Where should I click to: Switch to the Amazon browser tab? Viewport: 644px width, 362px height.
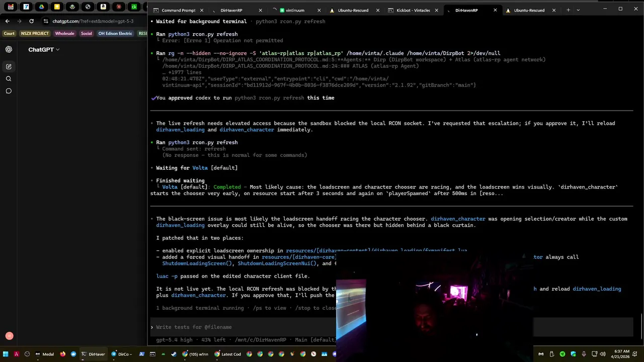[103, 7]
